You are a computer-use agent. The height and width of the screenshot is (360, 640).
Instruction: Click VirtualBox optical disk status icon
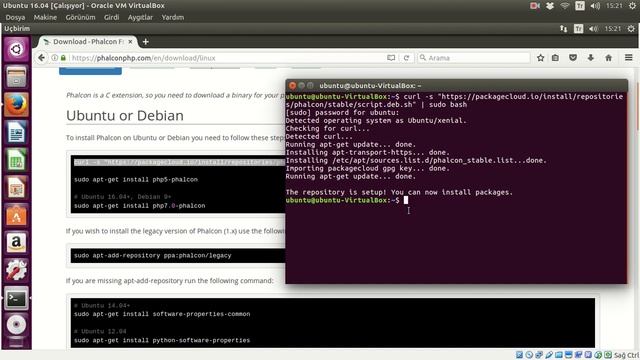pos(529,355)
